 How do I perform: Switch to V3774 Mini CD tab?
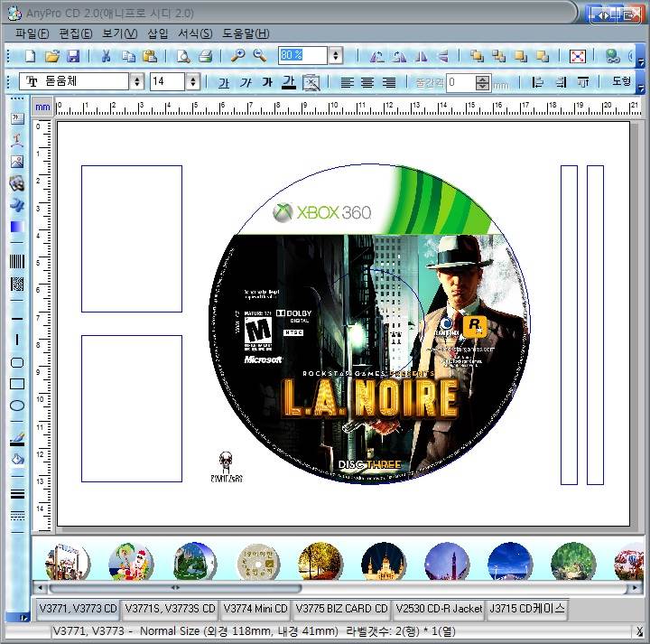(x=255, y=609)
